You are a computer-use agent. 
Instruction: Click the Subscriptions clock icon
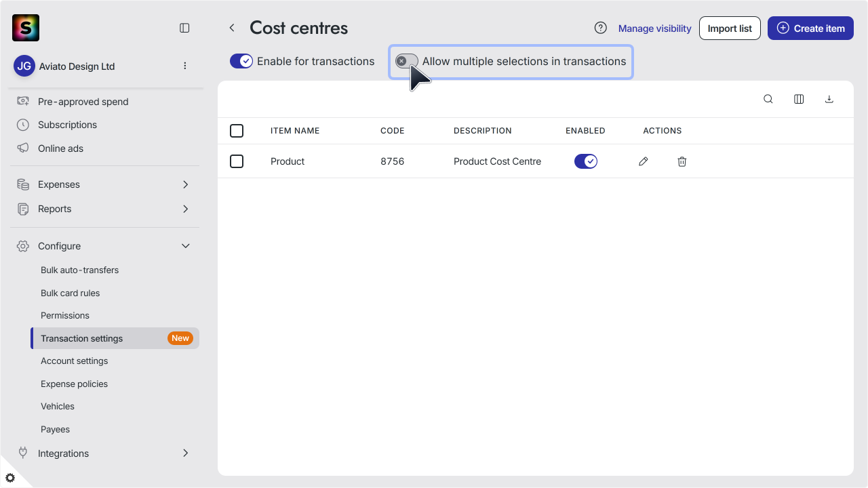click(x=23, y=125)
